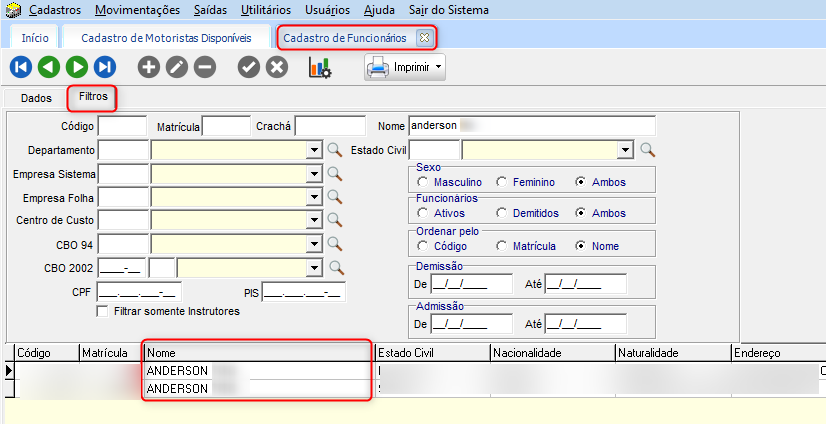Switch to the Dados tab
This screenshot has width=826, height=424.
pos(36,98)
